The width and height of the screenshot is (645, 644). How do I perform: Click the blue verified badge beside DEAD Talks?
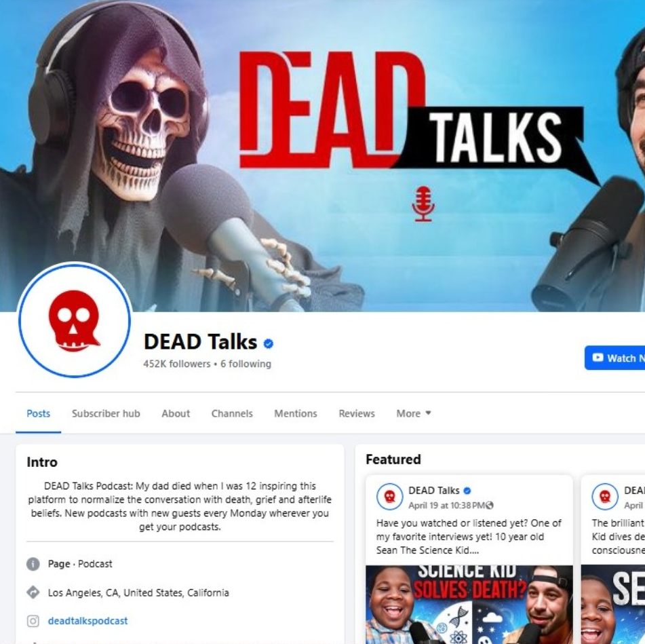pyautogui.click(x=269, y=343)
